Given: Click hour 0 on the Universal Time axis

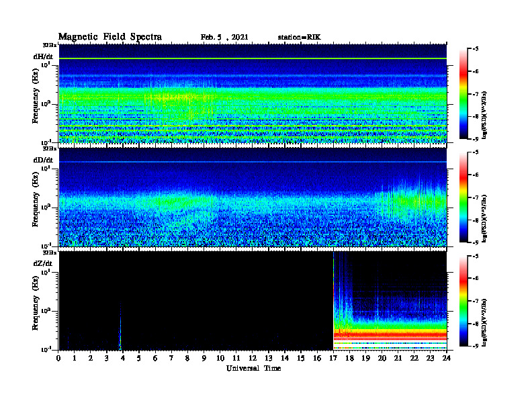Looking at the screenshot, I should tap(58, 359).
